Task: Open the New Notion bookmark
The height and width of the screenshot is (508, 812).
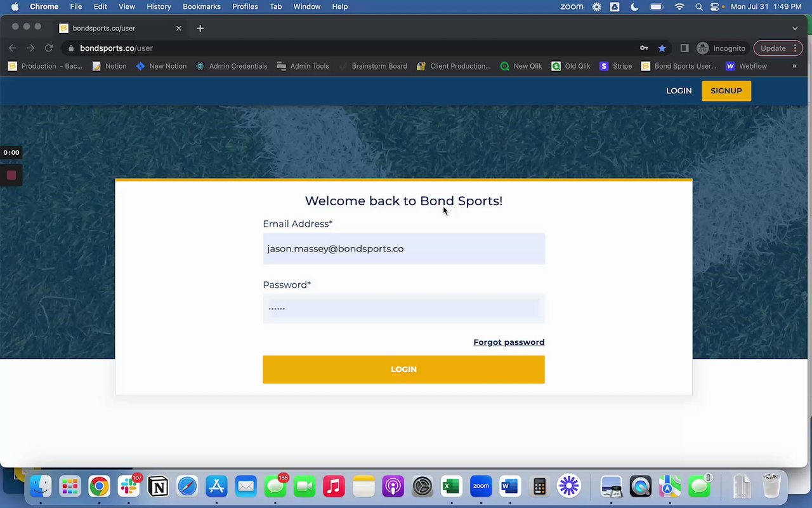Action: (x=161, y=66)
